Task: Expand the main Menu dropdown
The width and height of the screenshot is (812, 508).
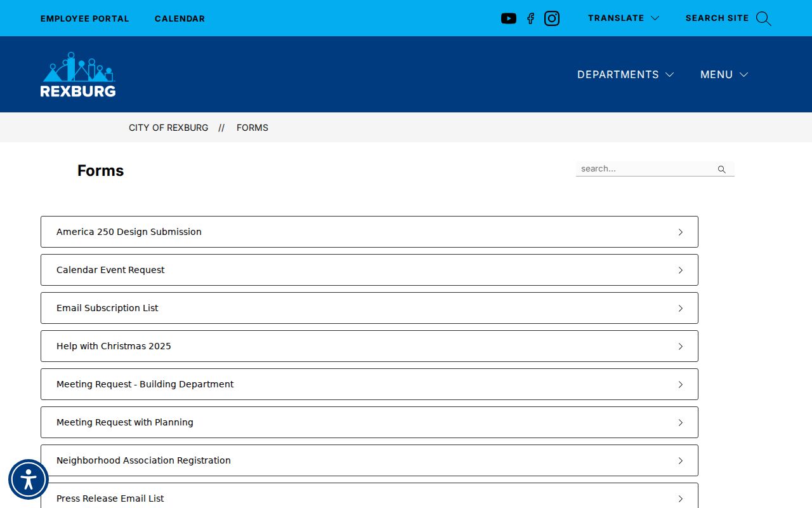Action: point(724,74)
